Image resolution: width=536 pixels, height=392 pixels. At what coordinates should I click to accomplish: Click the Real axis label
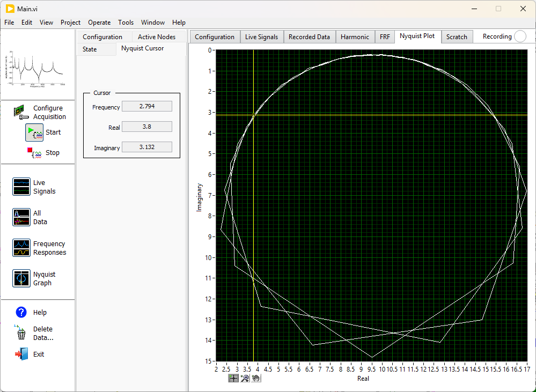pos(363,379)
